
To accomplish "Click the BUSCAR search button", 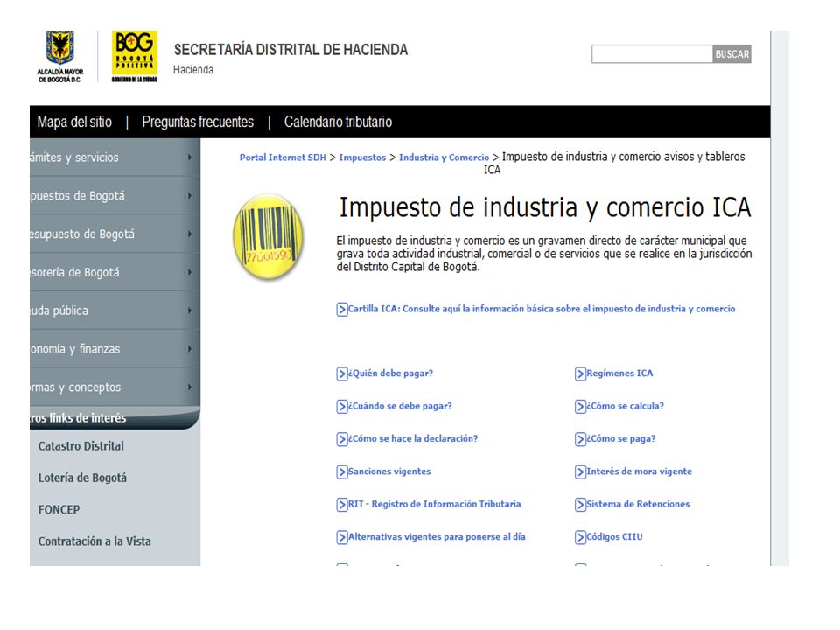I will click(x=731, y=54).
